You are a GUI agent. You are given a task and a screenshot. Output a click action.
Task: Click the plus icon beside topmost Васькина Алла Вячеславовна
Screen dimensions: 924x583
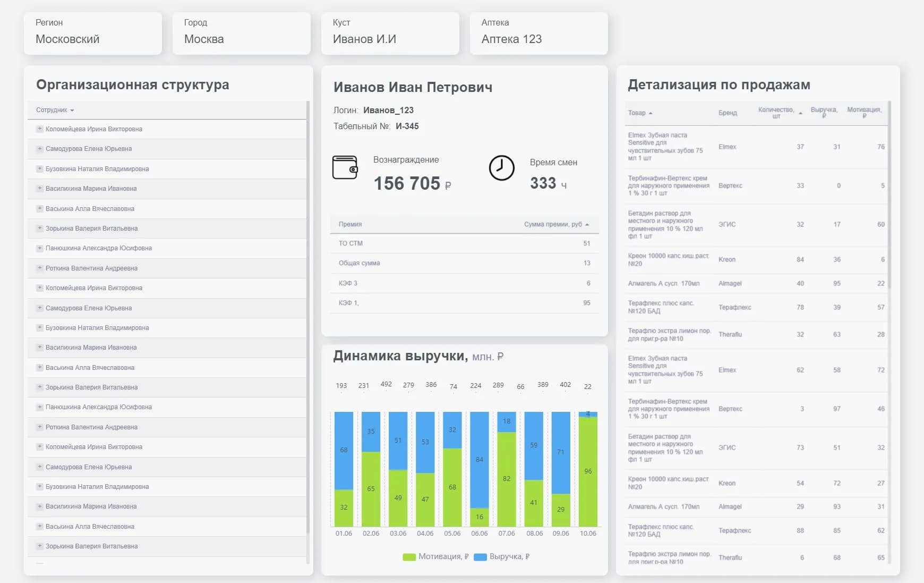(40, 209)
